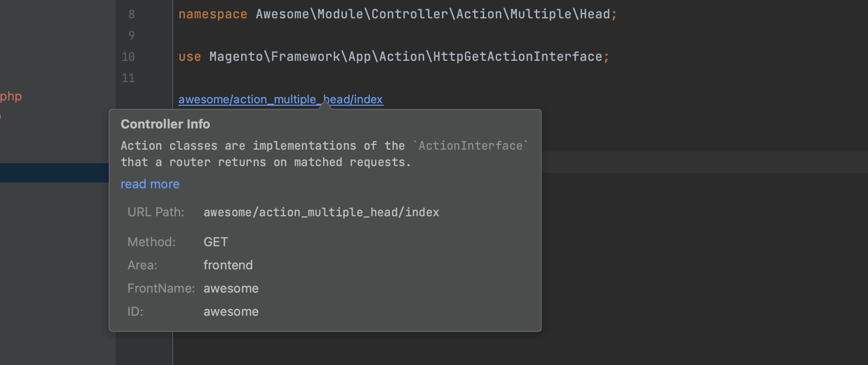The height and width of the screenshot is (365, 868).
Task: Click the frontend area value
Action: click(x=228, y=265)
